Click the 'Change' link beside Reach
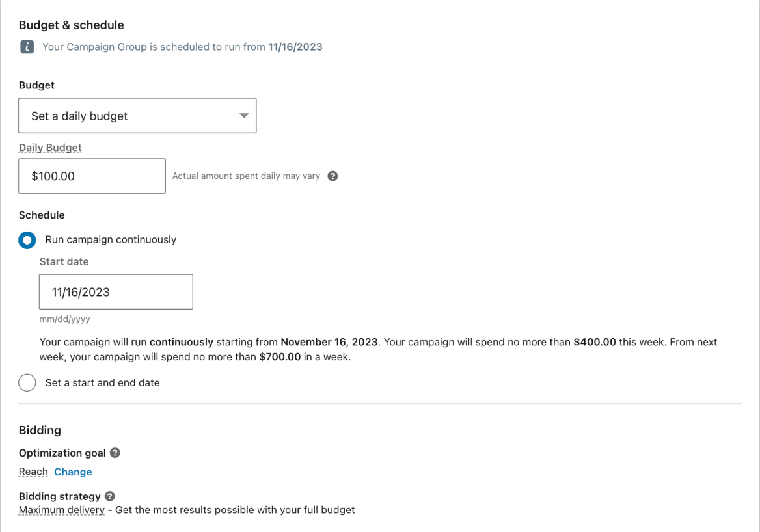 (x=73, y=472)
